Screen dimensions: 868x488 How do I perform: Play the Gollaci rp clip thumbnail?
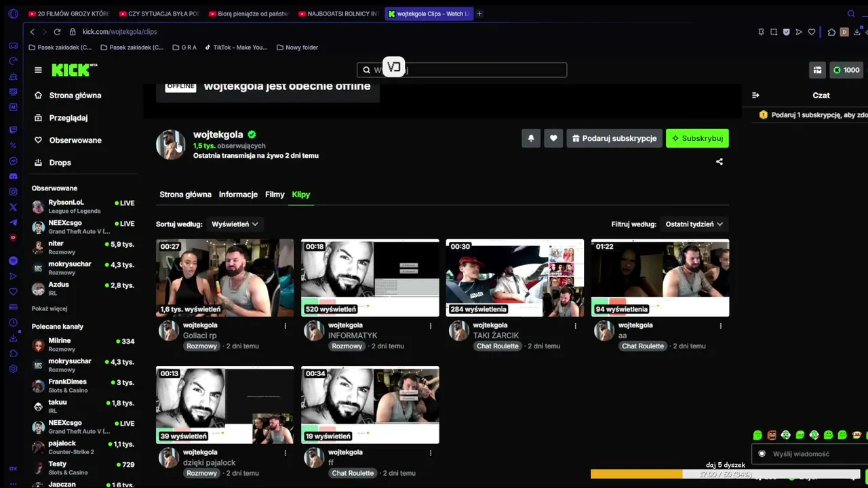coord(225,278)
